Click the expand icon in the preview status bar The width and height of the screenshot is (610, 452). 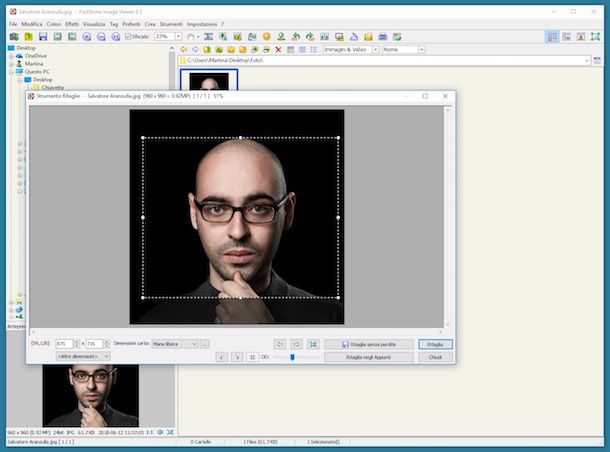[x=170, y=432]
